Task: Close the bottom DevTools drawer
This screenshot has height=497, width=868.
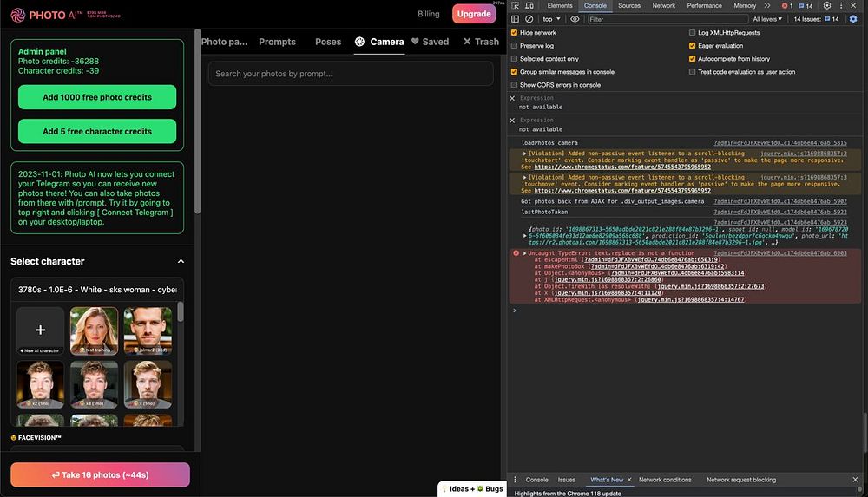Action: pyautogui.click(x=855, y=480)
